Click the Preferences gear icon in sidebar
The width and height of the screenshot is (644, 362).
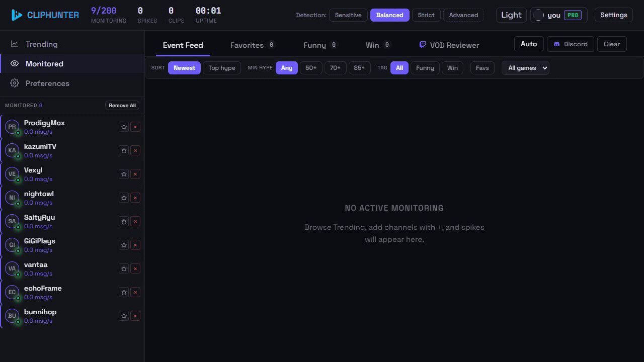pyautogui.click(x=15, y=83)
